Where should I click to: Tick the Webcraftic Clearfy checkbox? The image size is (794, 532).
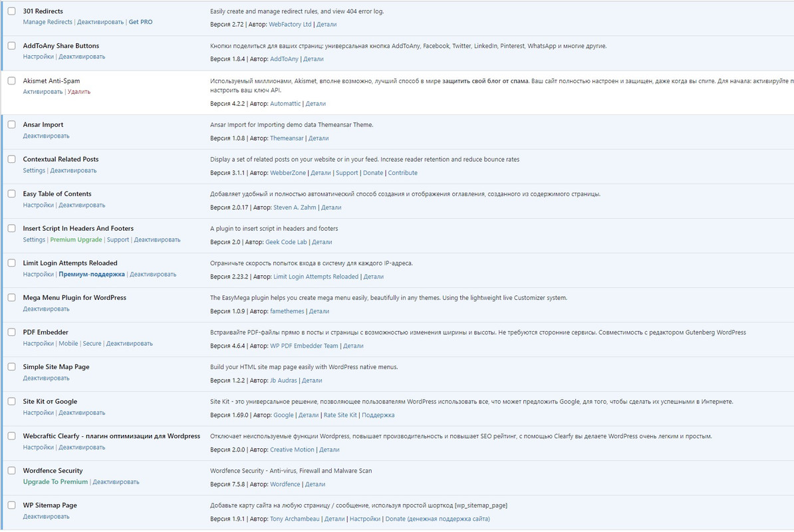click(12, 436)
